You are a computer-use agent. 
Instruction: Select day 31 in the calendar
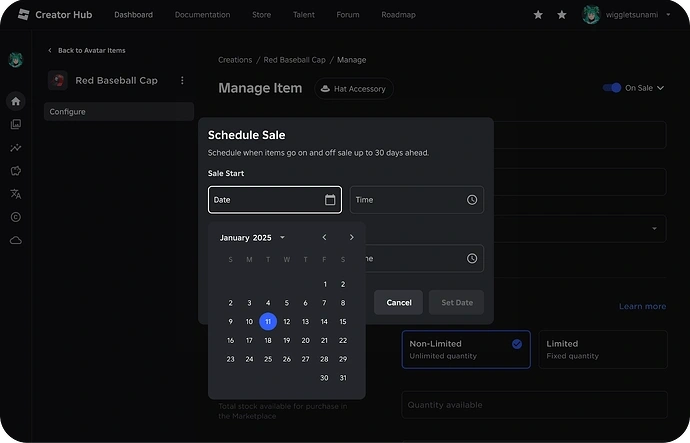pos(343,378)
